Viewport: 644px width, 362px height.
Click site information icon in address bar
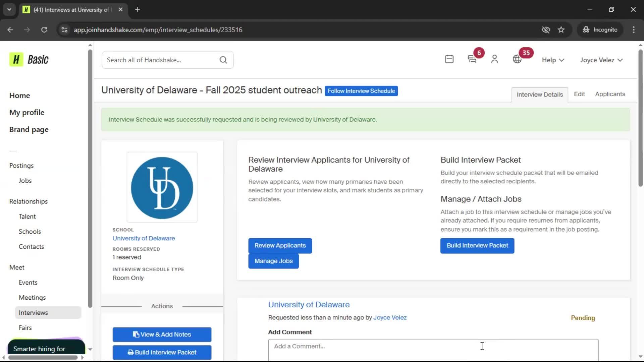pos(64,30)
